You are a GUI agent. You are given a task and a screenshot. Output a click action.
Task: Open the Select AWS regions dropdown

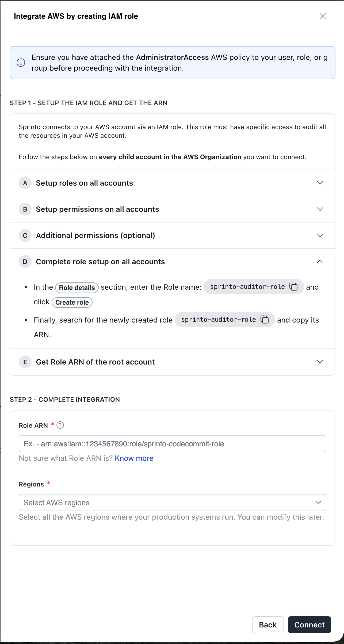coord(172,503)
